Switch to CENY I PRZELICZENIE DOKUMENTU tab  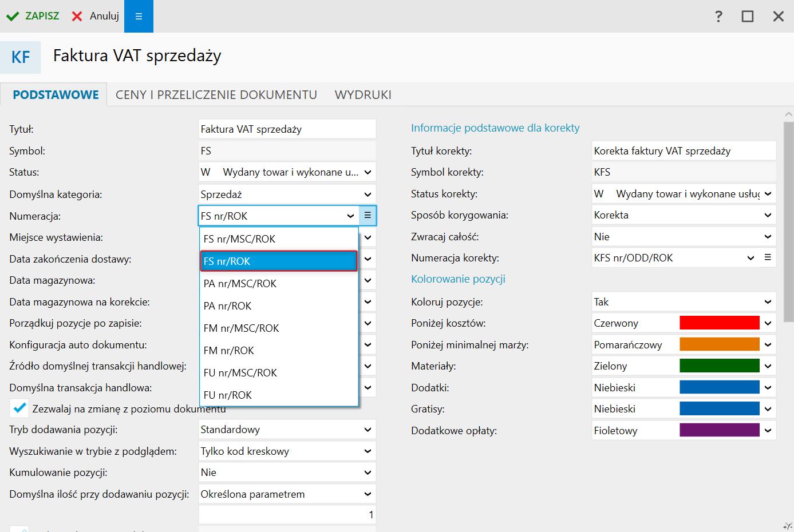216,95
